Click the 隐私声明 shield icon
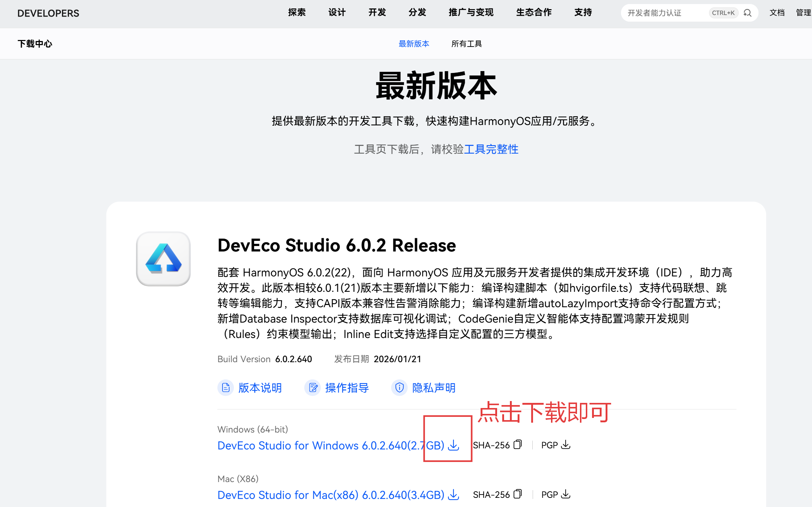The width and height of the screenshot is (812, 507). (x=400, y=387)
